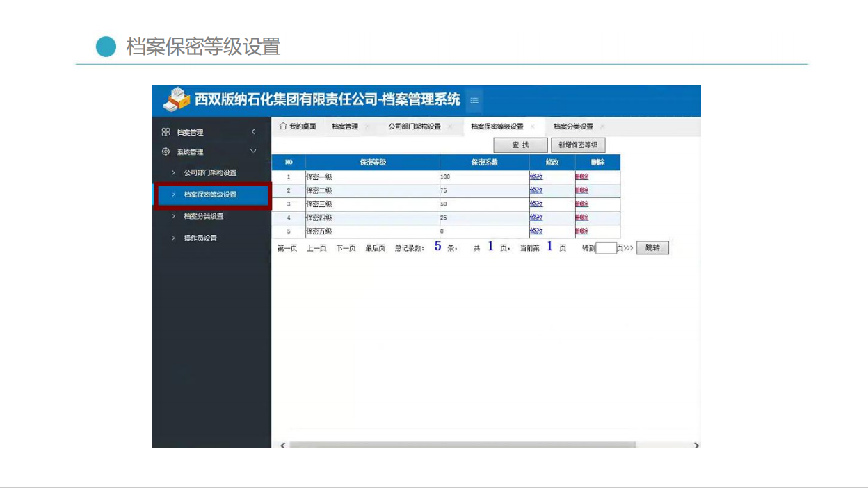The width and height of the screenshot is (868, 488).
Task: Select the 保密一级 cell
Action: [x=373, y=177]
